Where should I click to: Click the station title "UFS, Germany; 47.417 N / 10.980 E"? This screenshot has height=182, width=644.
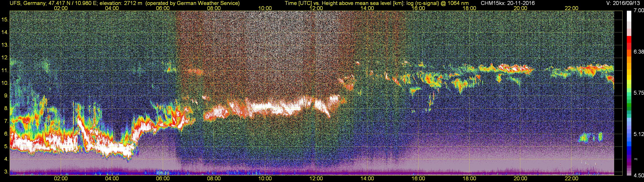pyautogui.click(x=53, y=3)
